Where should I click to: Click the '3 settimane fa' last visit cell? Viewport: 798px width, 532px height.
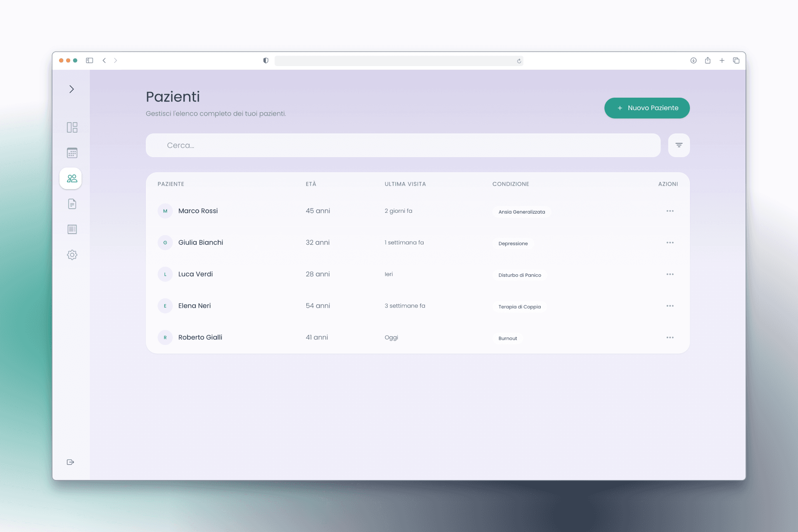[405, 305]
